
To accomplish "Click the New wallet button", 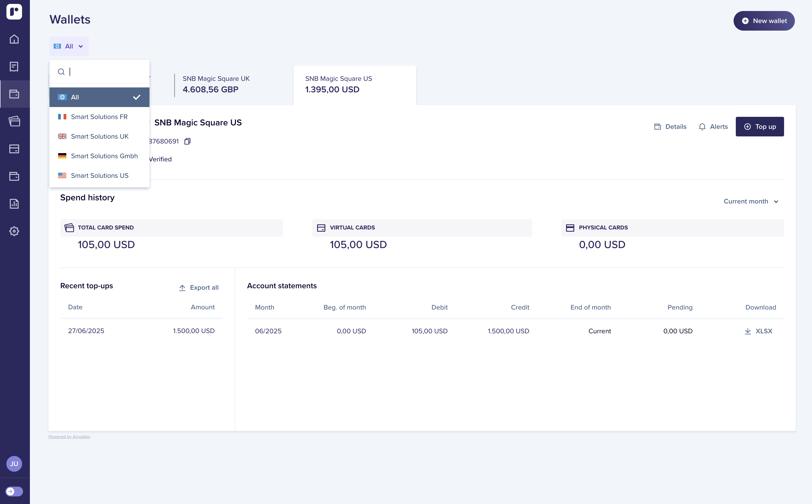I will point(764,21).
